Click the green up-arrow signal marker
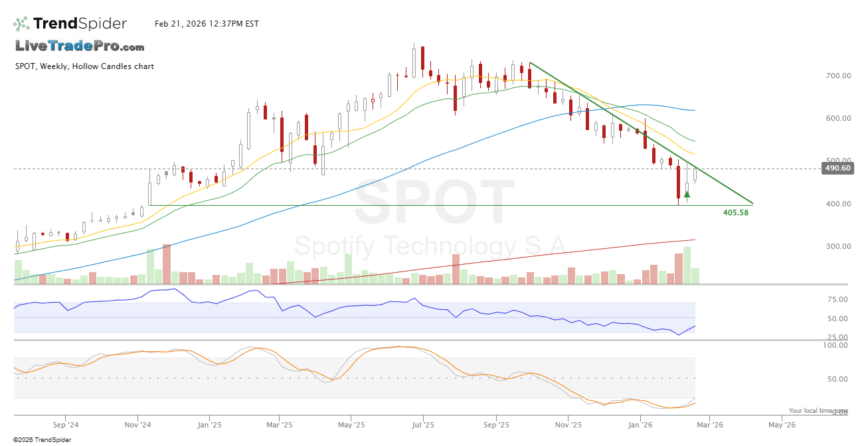The image size is (868, 446). click(687, 194)
